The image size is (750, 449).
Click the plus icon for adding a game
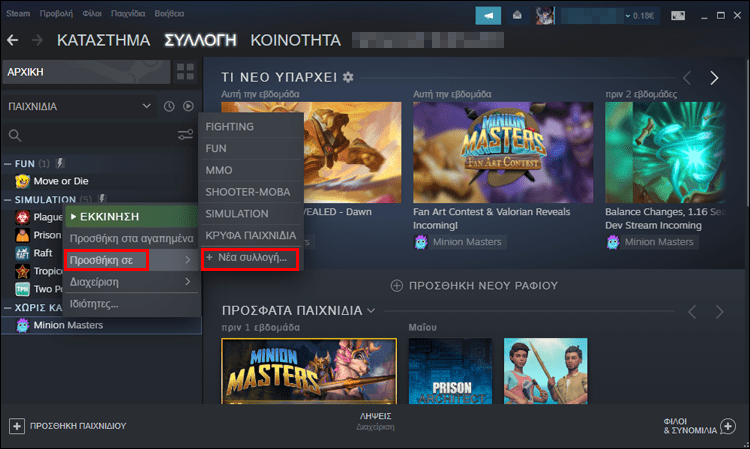(x=17, y=426)
